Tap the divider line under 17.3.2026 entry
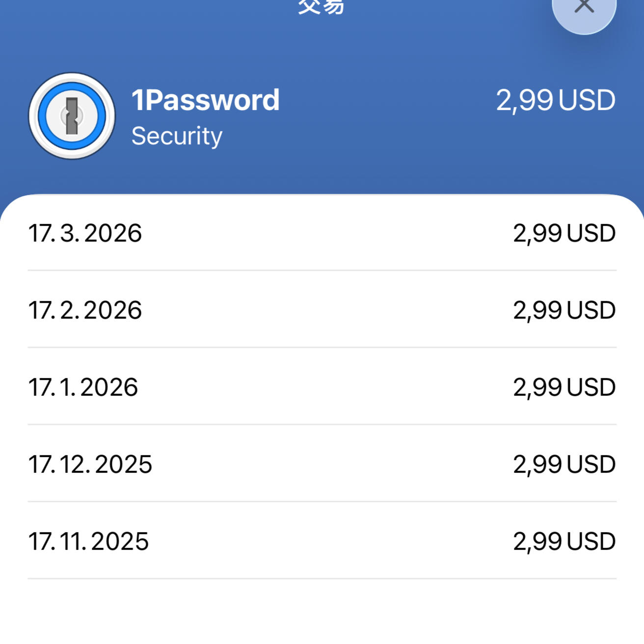 [x=322, y=270]
